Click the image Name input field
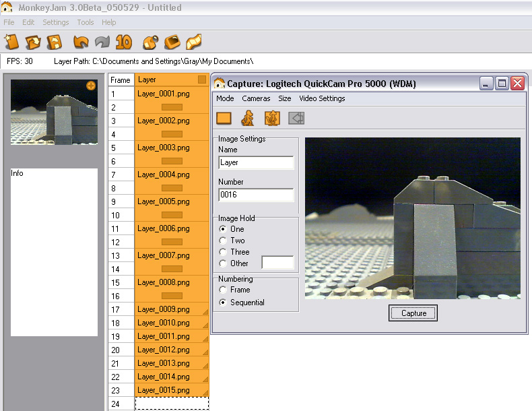The height and width of the screenshot is (411, 532). (x=256, y=162)
